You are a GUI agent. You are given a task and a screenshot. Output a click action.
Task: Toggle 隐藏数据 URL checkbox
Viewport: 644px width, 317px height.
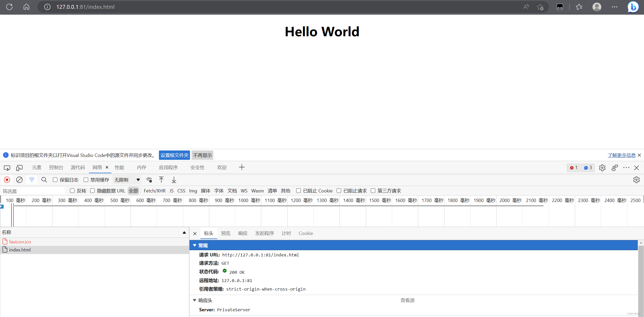pyautogui.click(x=92, y=191)
